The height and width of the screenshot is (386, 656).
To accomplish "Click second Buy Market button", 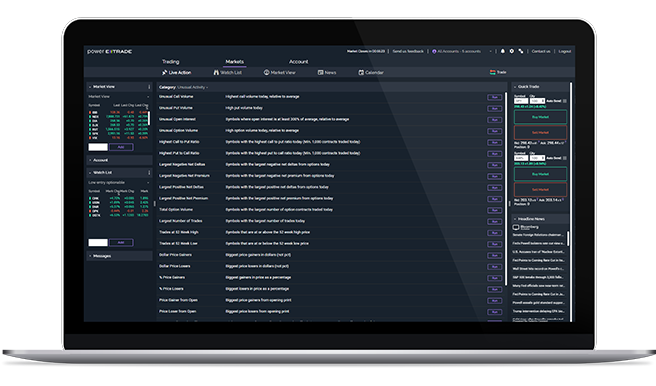I will (540, 174).
